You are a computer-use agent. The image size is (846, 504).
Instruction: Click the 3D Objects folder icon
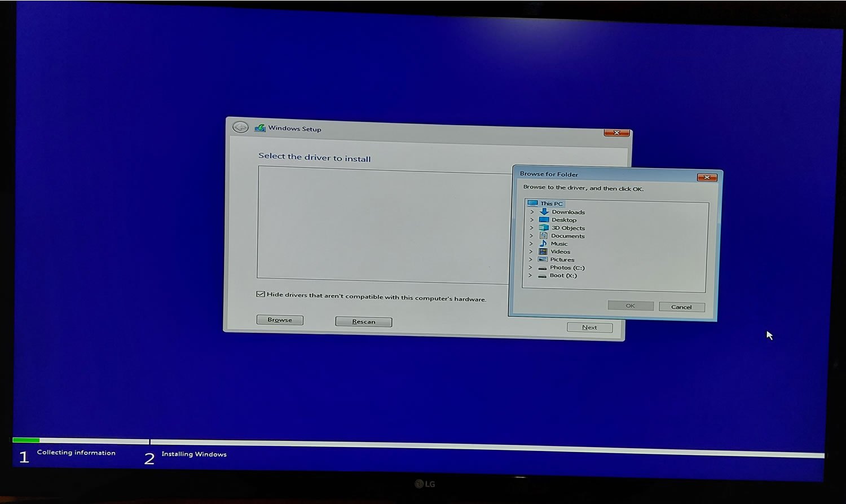(x=544, y=228)
